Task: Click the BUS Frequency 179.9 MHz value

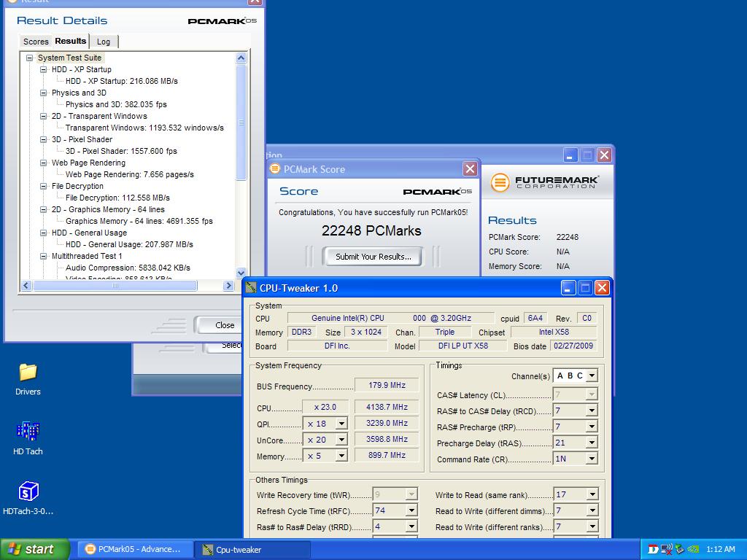Action: pos(387,385)
